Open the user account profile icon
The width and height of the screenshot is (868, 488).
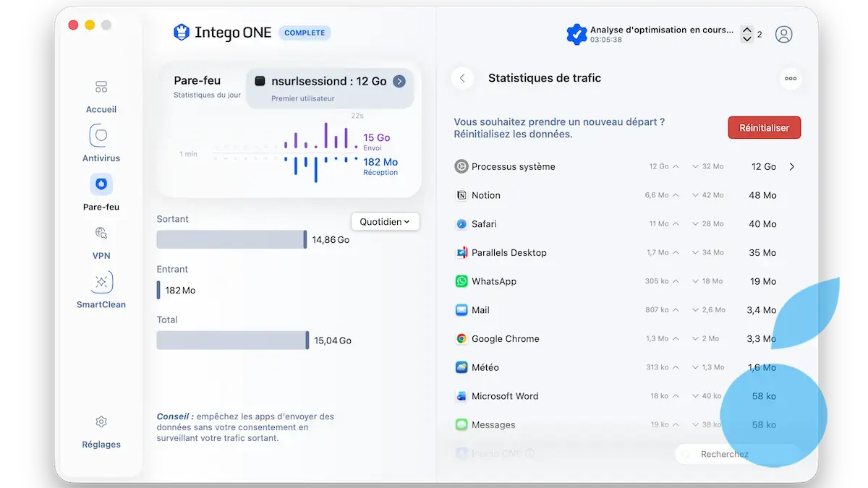[783, 34]
